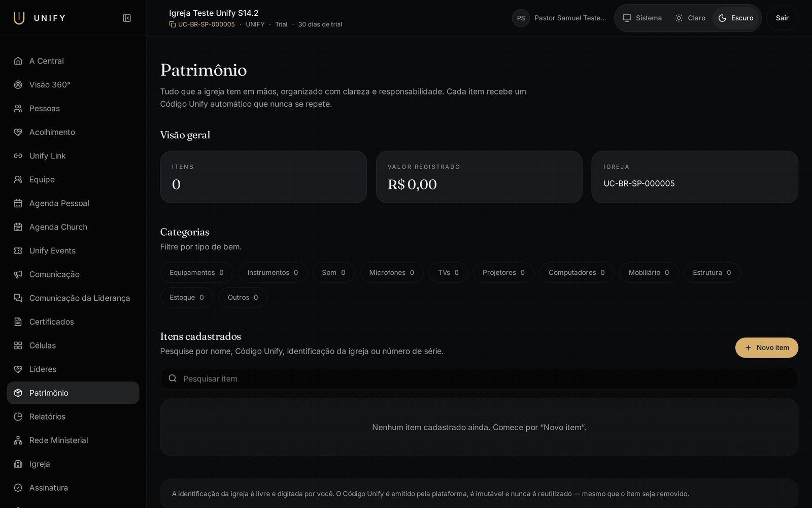The height and width of the screenshot is (508, 812).
Task: Click the Novo item button
Action: point(766,347)
